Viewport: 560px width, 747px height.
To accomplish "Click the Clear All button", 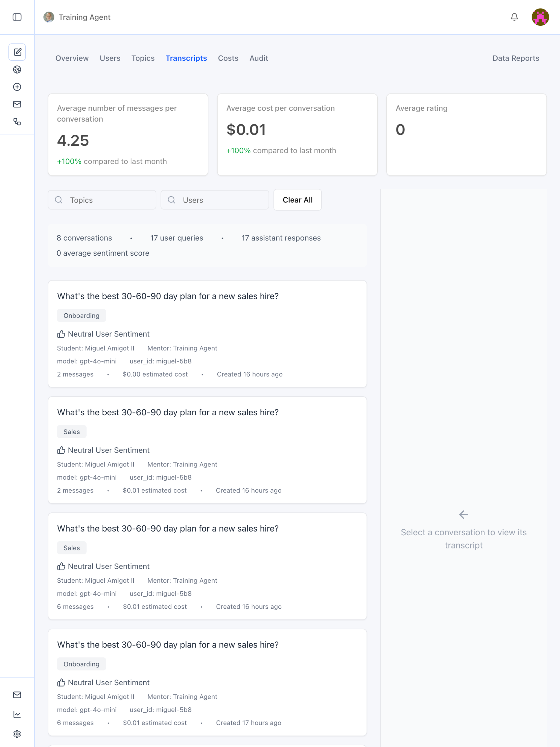I will [x=297, y=200].
